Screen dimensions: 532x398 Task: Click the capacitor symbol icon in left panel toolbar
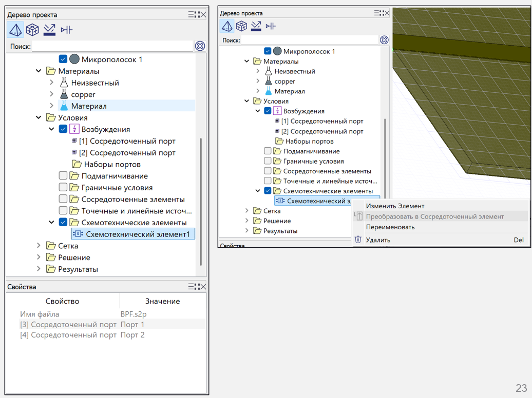coord(66,30)
